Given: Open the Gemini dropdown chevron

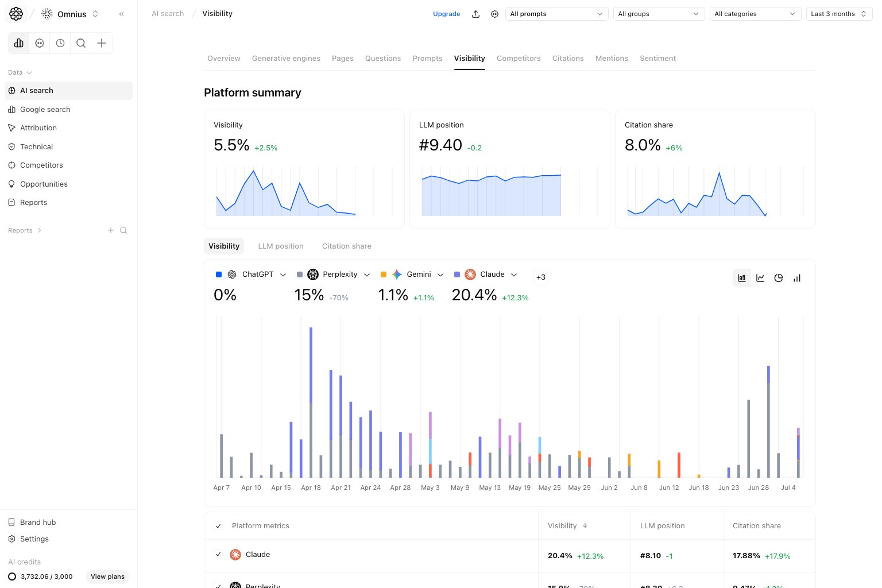Looking at the screenshot, I should tap(440, 275).
